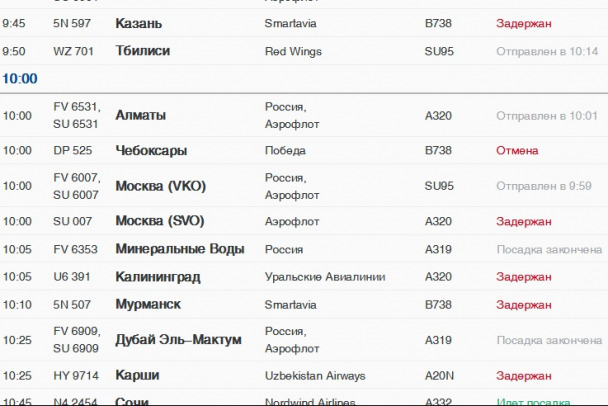Click the Москва (VKO) destination

click(x=159, y=186)
